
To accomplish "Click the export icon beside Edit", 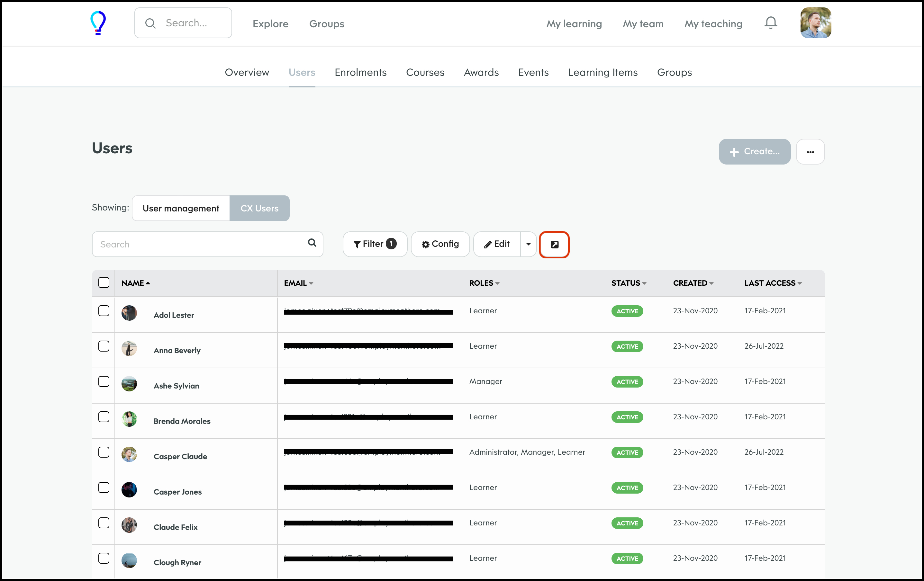I will 554,244.
